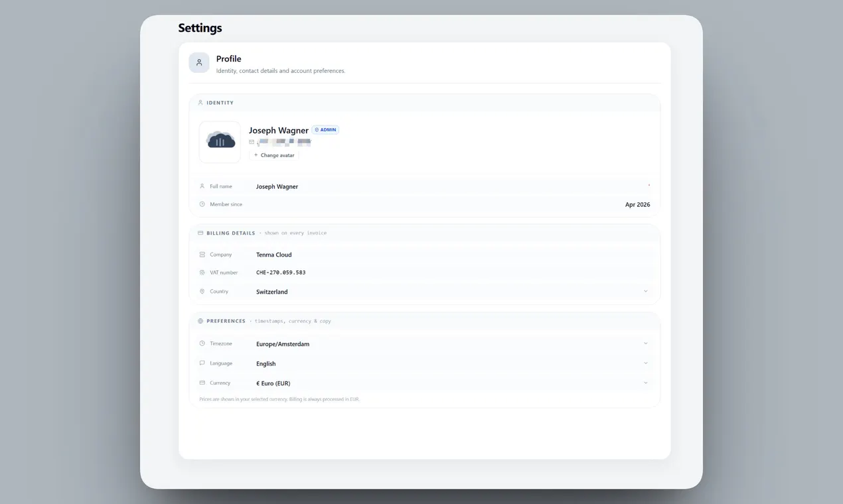Select the Apr 2026 member date
Screen dimensions: 843x504
tap(637, 205)
